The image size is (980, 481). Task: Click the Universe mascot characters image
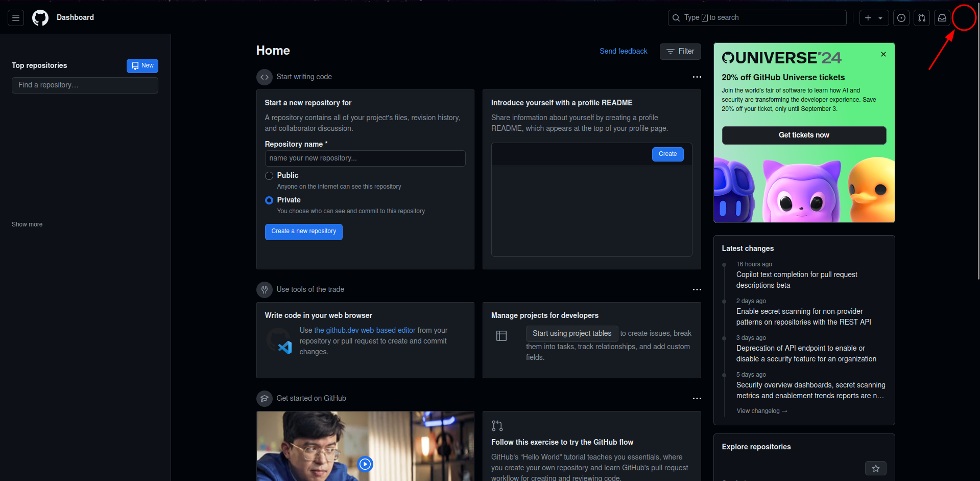tap(804, 189)
